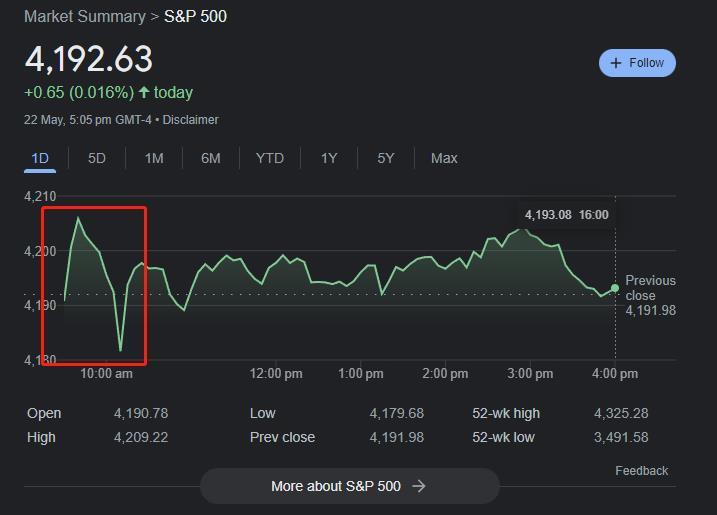The height and width of the screenshot is (515, 717).
Task: Follow the S&P 500 index
Action: (x=637, y=63)
